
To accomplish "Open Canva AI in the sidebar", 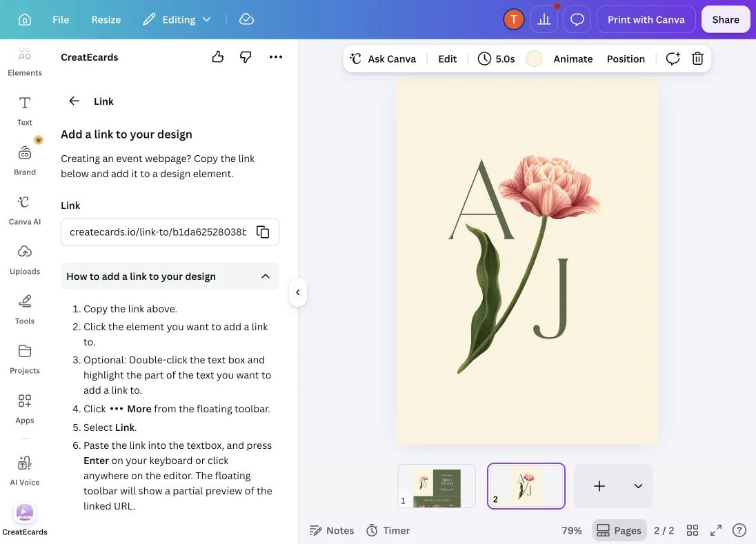I will [25, 210].
